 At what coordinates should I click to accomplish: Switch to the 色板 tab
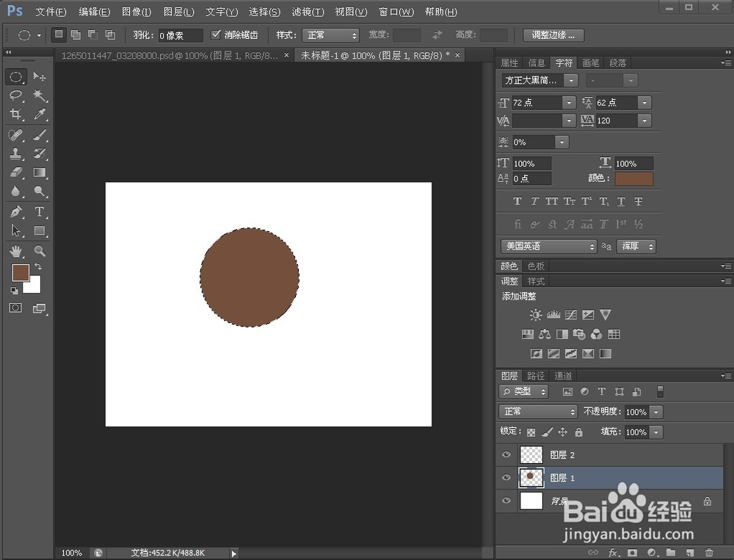coord(536,266)
